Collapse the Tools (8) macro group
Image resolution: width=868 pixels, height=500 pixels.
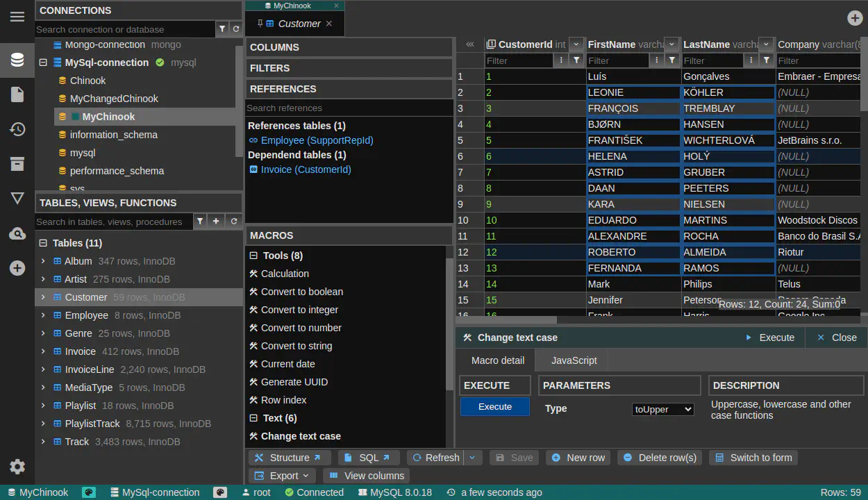253,256
